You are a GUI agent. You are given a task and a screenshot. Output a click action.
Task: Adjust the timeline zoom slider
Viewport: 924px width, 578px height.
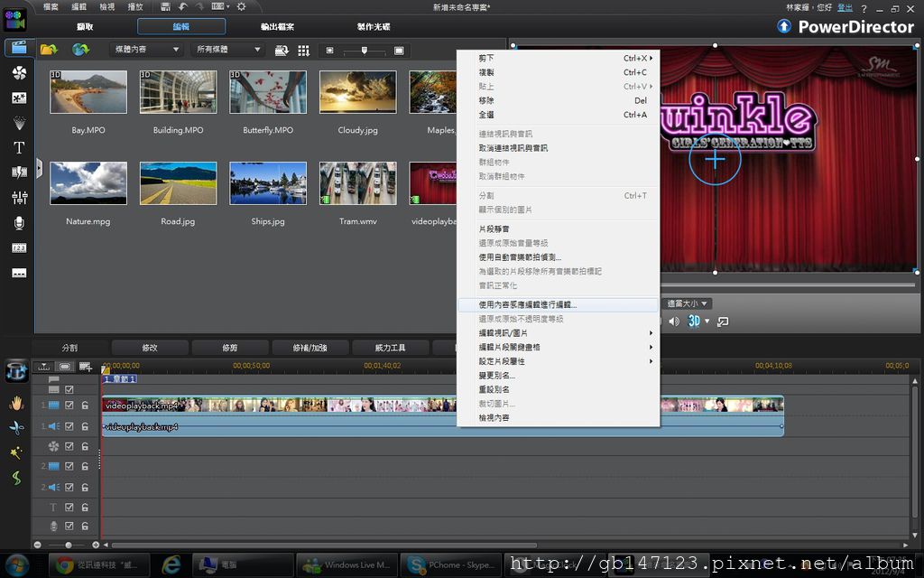click(x=68, y=545)
